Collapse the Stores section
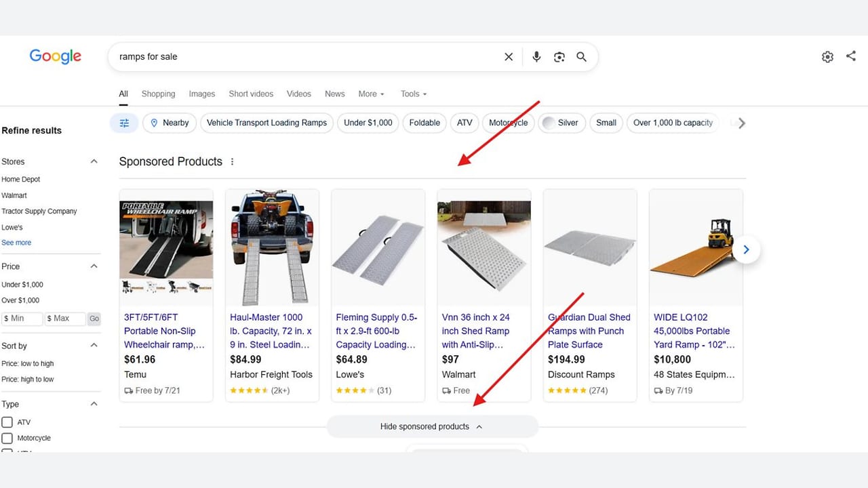The image size is (868, 488). coord(94,161)
